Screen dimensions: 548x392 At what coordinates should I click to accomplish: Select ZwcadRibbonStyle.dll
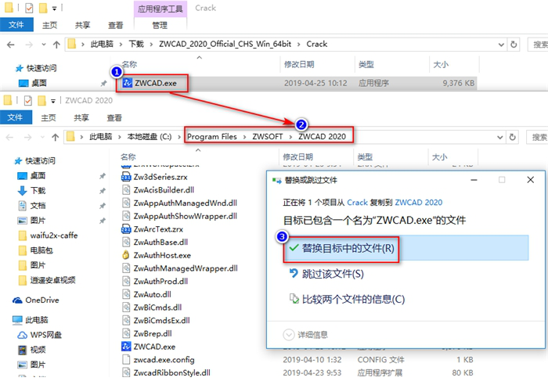coord(171,372)
